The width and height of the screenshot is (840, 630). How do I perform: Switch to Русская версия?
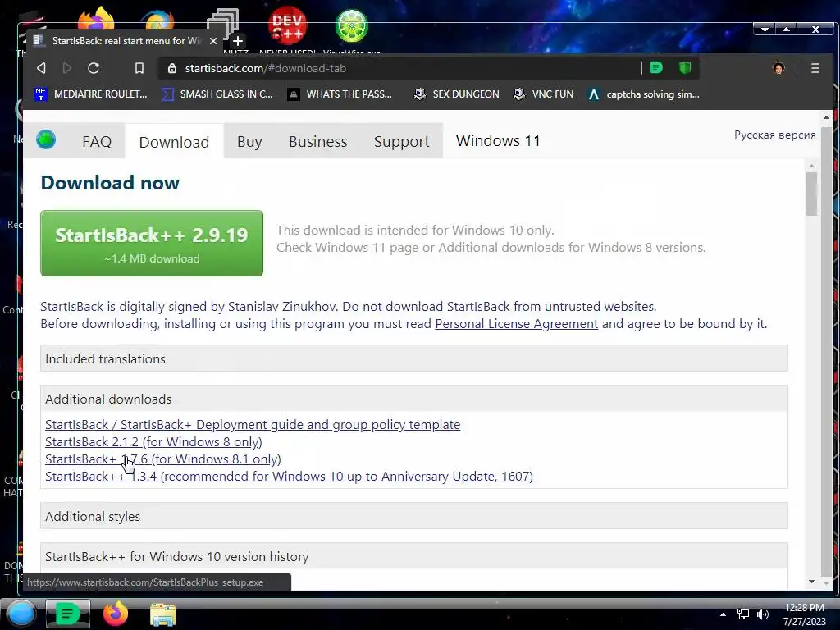click(774, 135)
